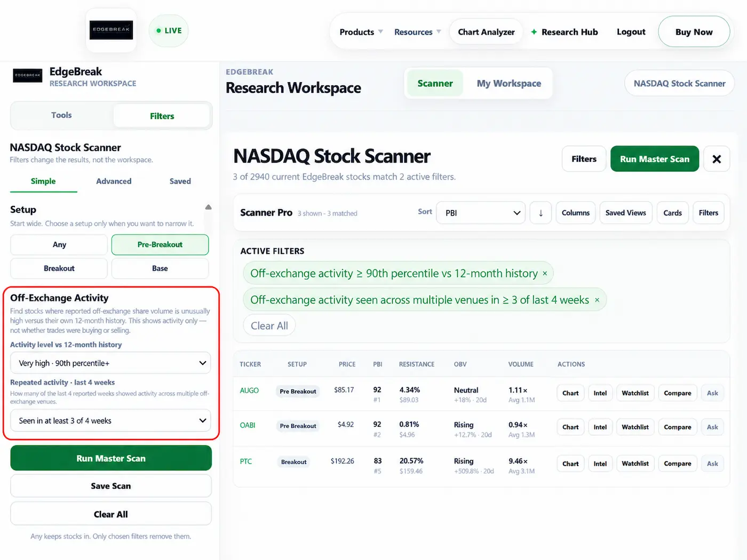
Task: Toggle the Pre-Breakout setup option
Action: [x=160, y=245]
